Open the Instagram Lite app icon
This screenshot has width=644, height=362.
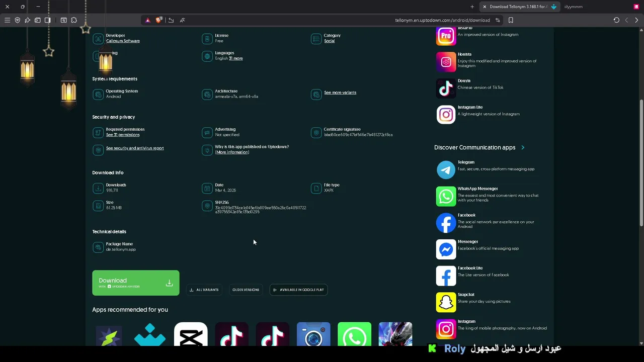click(x=446, y=115)
